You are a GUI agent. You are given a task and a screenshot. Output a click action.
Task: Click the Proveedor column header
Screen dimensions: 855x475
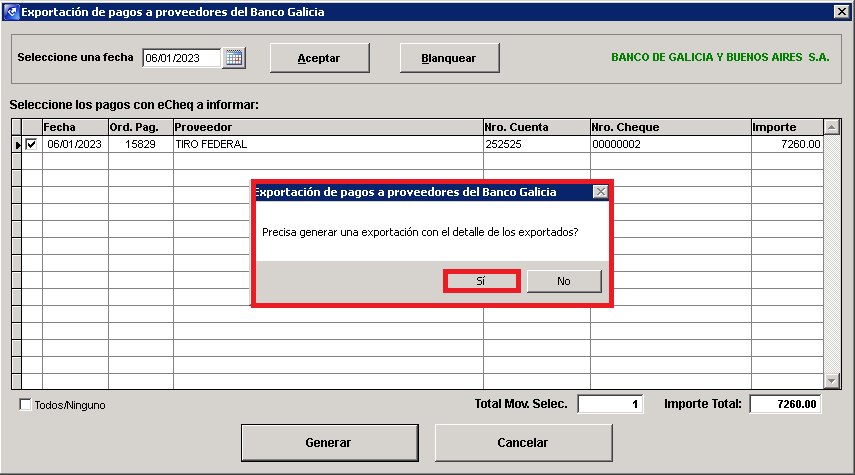[x=328, y=127]
